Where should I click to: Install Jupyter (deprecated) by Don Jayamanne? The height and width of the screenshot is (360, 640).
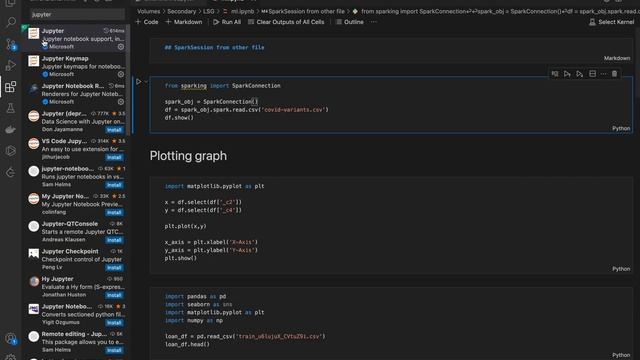coord(114,130)
